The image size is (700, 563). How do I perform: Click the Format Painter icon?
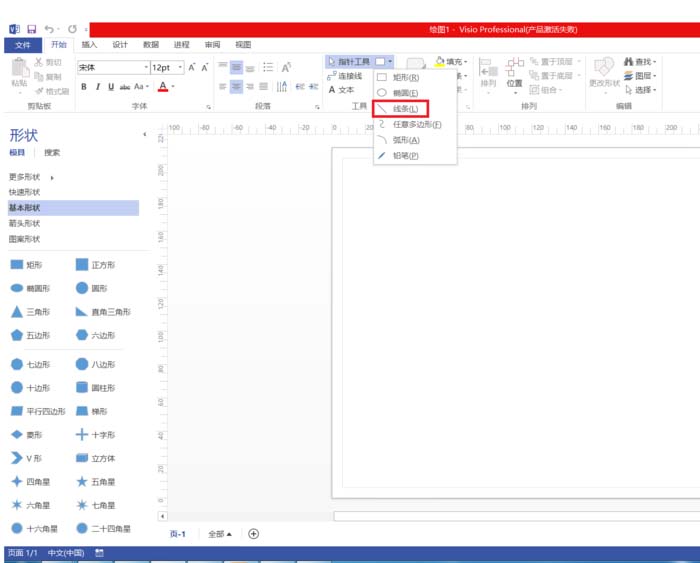40,91
